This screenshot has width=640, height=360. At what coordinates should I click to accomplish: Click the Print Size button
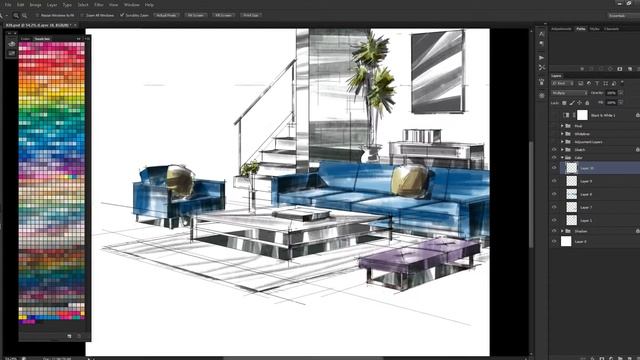(x=251, y=16)
